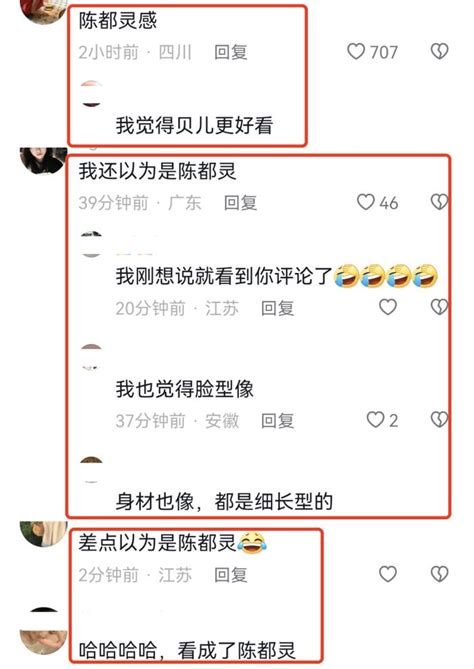Like the 我也觉得脸型像 reply

pos(375,420)
